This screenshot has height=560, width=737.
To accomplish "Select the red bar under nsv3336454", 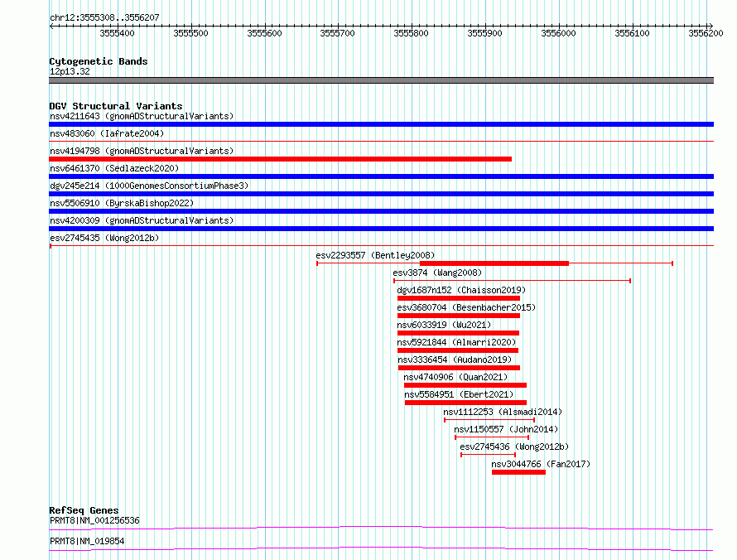I will click(460, 368).
